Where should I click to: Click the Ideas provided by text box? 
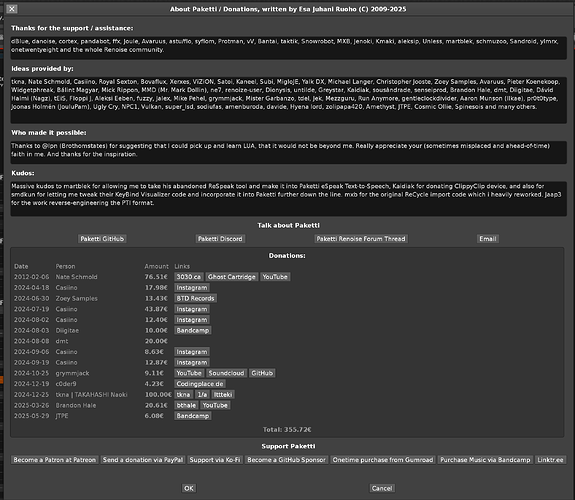[x=288, y=100]
